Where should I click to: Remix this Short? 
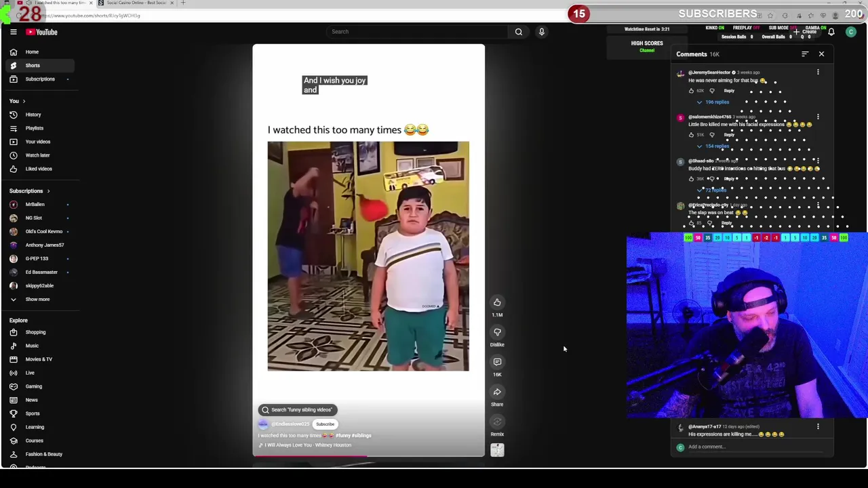pos(497,422)
